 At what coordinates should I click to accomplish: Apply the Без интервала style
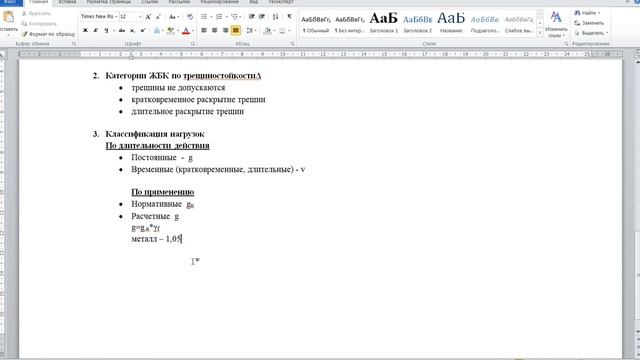350,24
